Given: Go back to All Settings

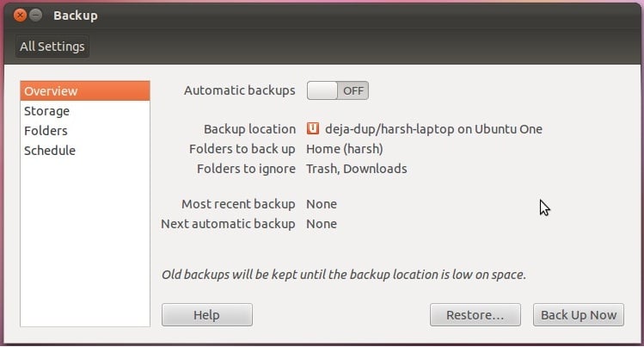Looking at the screenshot, I should coord(52,46).
